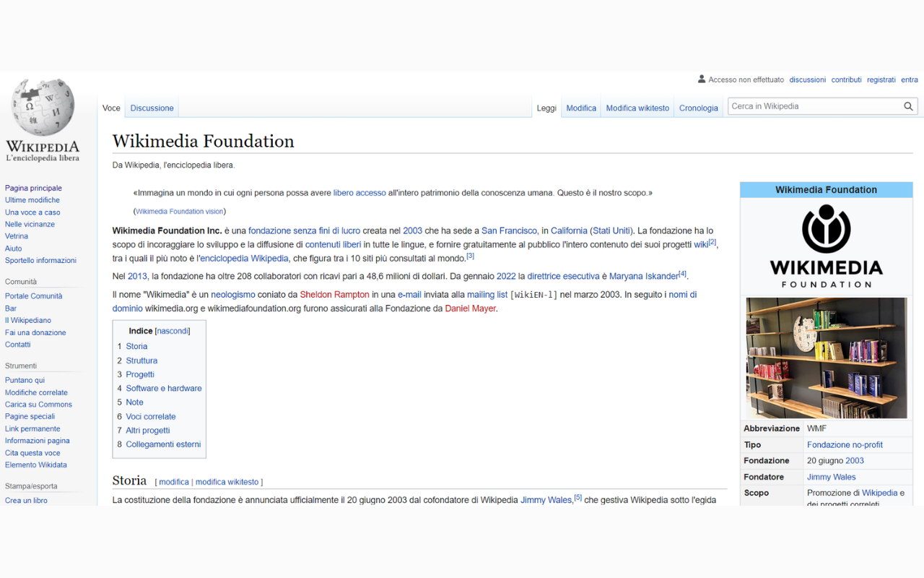The image size is (924, 578).
Task: Jump to index entry 3 Progetti
Action: (x=136, y=374)
